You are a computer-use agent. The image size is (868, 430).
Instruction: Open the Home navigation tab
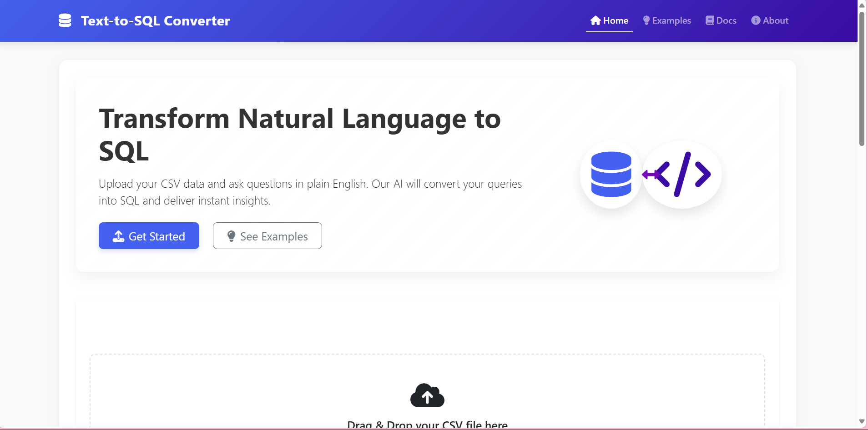[609, 20]
